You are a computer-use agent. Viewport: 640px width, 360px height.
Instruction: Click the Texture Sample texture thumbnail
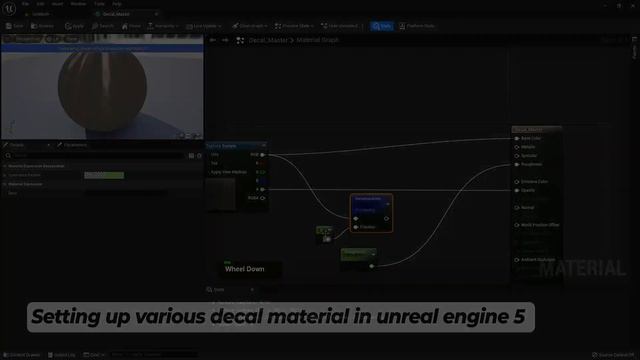221,194
